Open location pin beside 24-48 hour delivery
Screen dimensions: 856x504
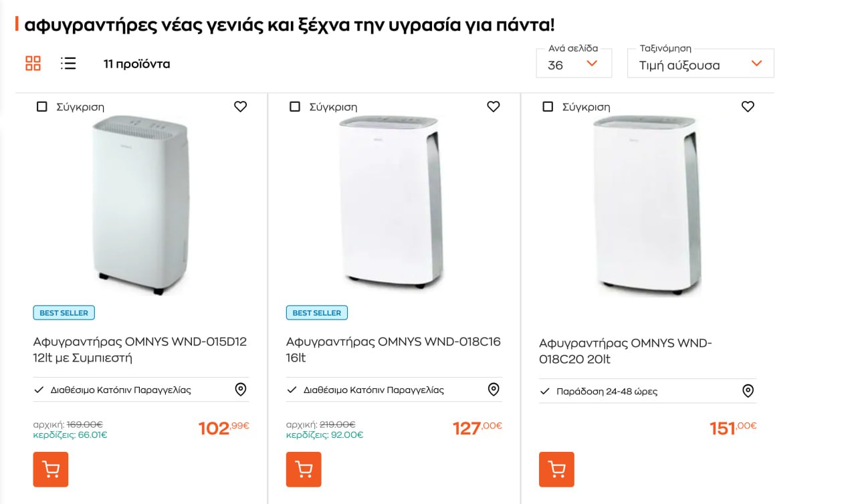coord(748,391)
